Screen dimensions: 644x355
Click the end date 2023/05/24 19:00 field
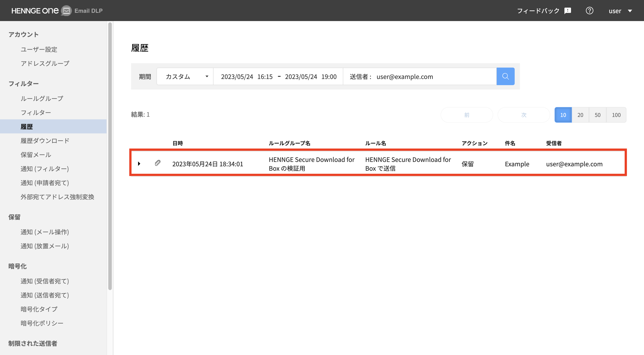click(x=311, y=77)
